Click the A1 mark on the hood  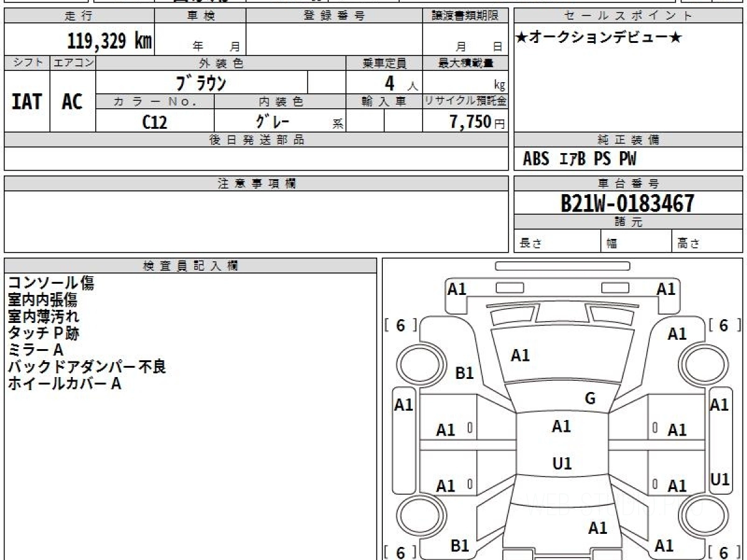[x=520, y=355]
